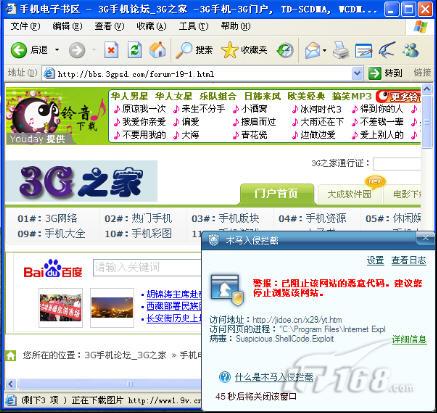The height and width of the screenshot is (413, 437).
Task: Open the Back button history dropdown arrow
Action: coord(57,50)
